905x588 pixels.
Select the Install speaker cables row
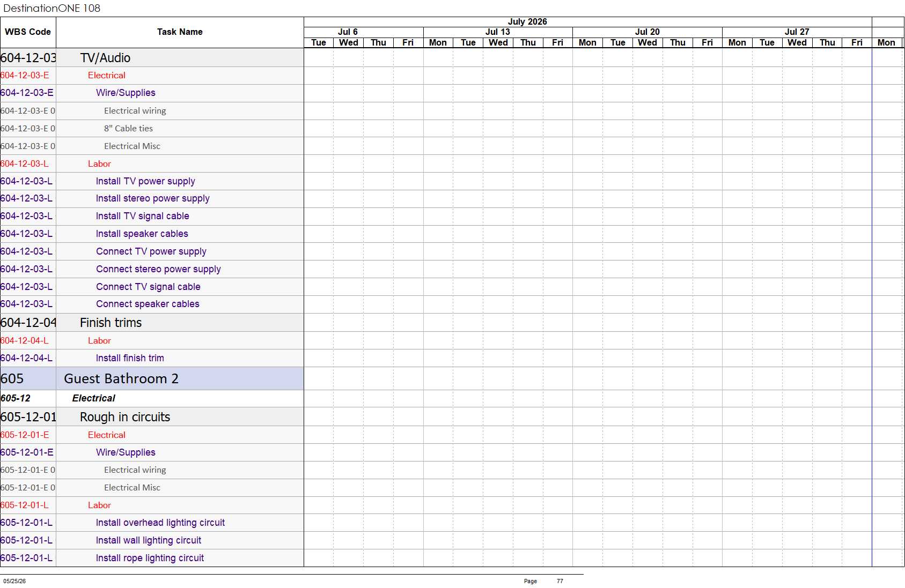click(x=152, y=234)
